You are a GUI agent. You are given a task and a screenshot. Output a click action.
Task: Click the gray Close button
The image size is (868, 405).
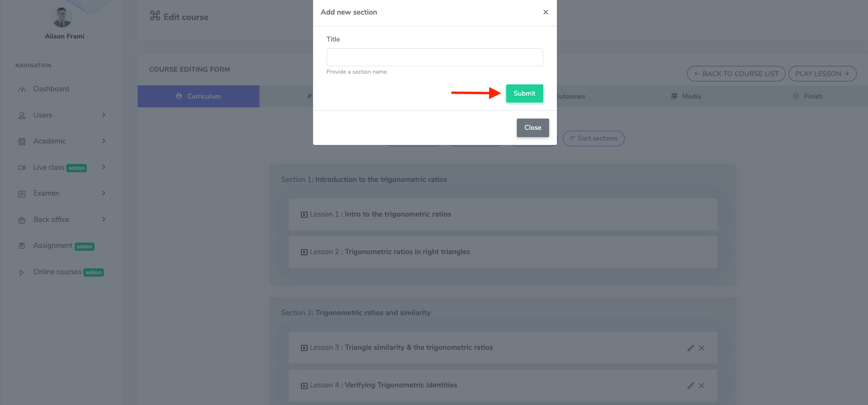533,128
